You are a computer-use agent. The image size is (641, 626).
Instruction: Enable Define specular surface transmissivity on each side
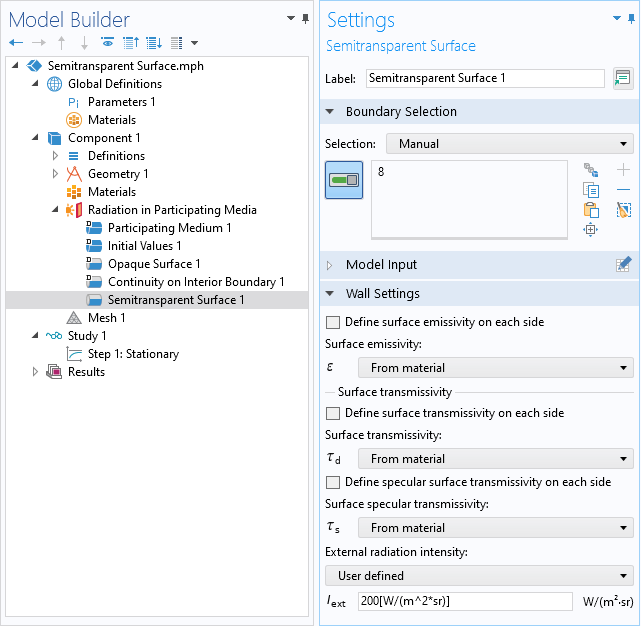pos(333,482)
